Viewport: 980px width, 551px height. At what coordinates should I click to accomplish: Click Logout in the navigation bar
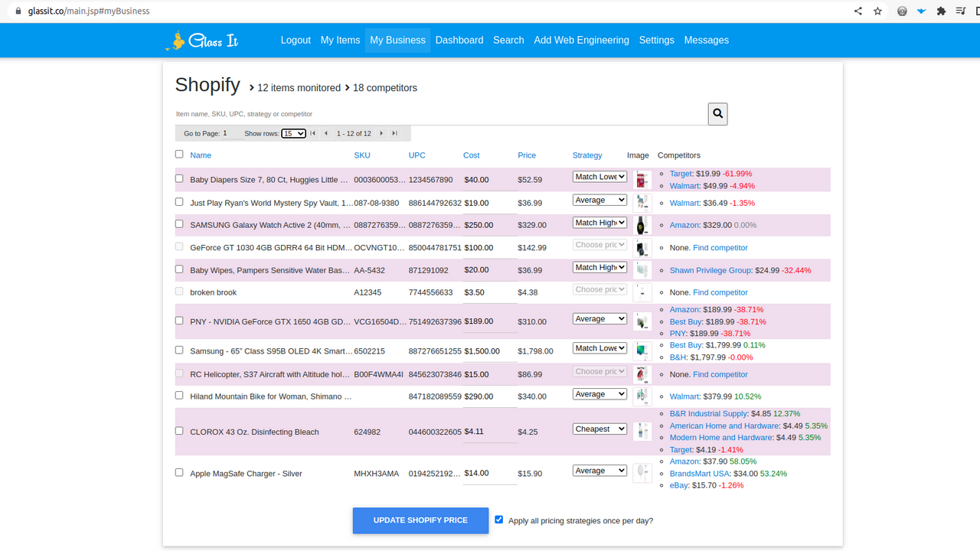pos(296,41)
